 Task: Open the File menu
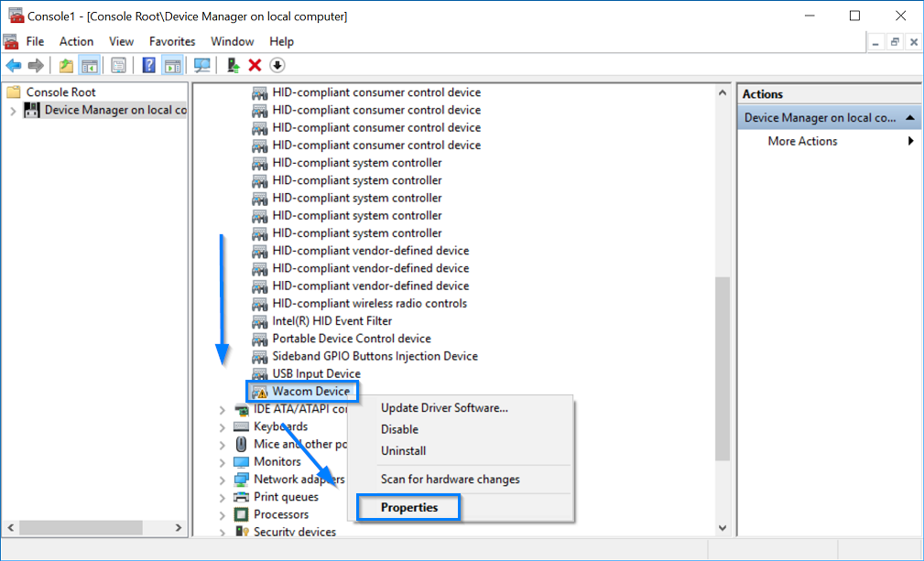coord(35,41)
